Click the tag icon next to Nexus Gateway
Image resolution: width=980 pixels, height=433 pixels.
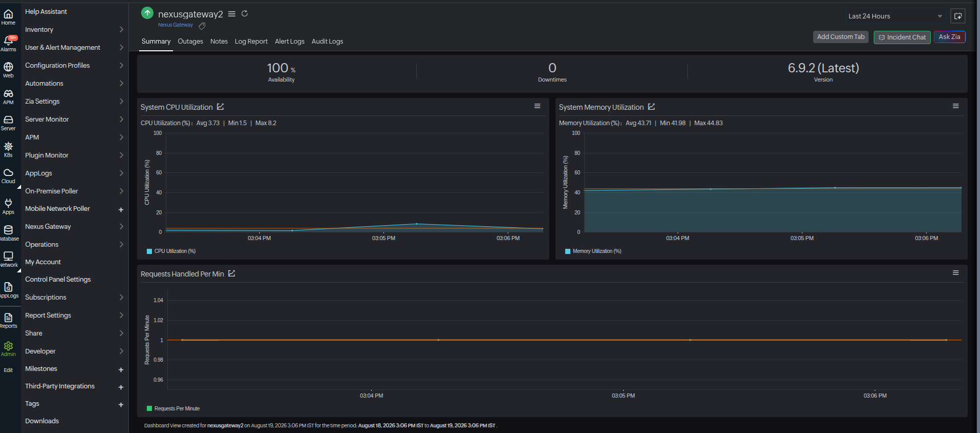tap(202, 26)
